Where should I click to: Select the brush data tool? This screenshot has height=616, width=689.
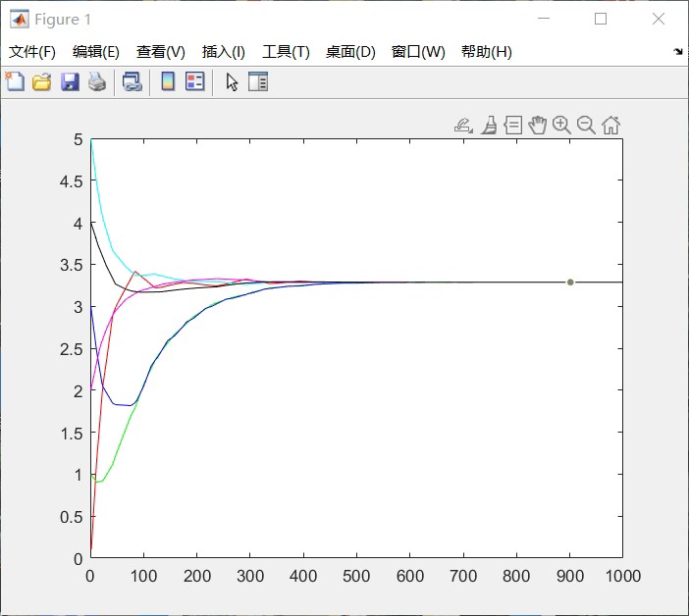pyautogui.click(x=489, y=126)
